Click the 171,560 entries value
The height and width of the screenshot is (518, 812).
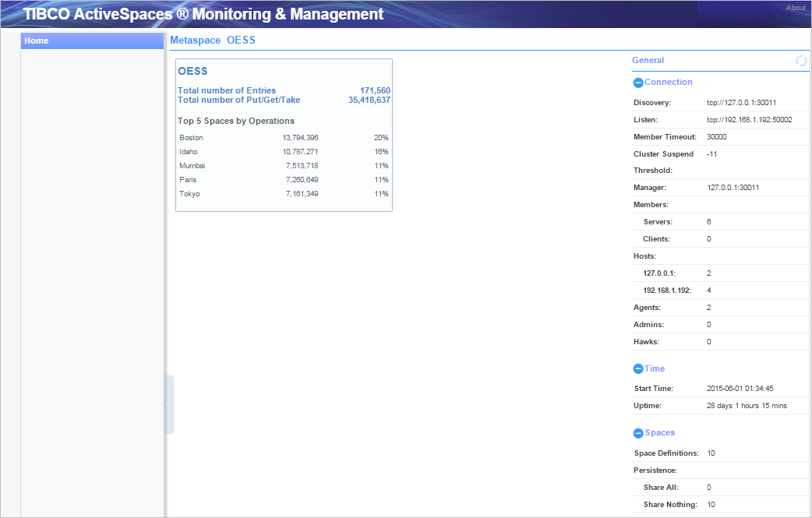[x=376, y=90]
